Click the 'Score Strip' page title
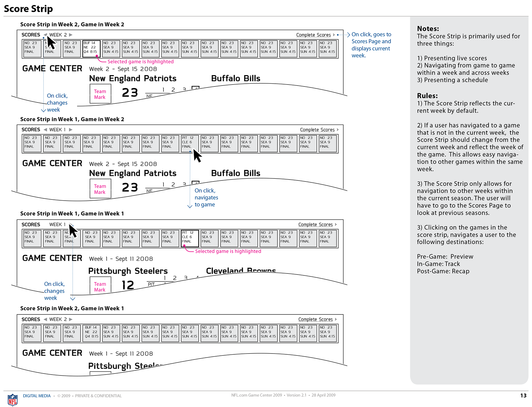Image resolution: width=532 pixels, height=407 pixels. coord(28,9)
